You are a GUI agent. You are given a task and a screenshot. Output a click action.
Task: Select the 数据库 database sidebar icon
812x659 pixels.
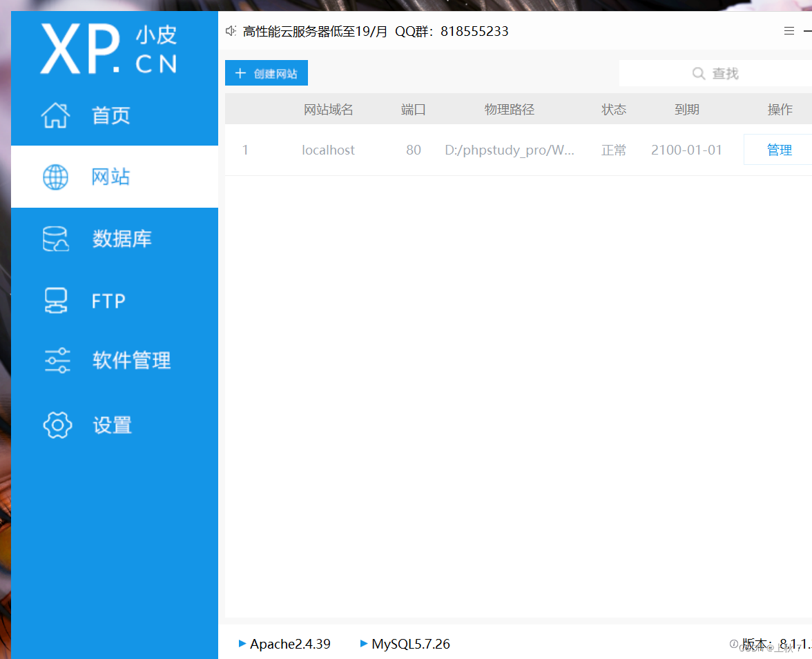pos(55,238)
